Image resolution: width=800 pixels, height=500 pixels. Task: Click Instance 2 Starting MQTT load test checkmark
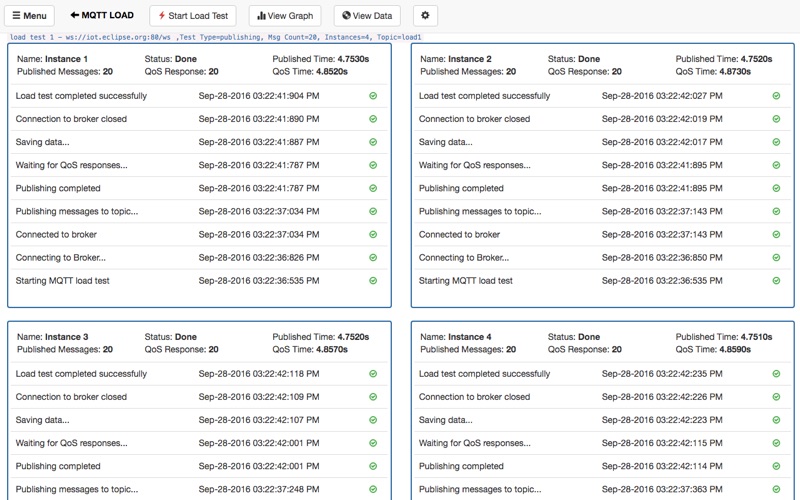[776, 281]
